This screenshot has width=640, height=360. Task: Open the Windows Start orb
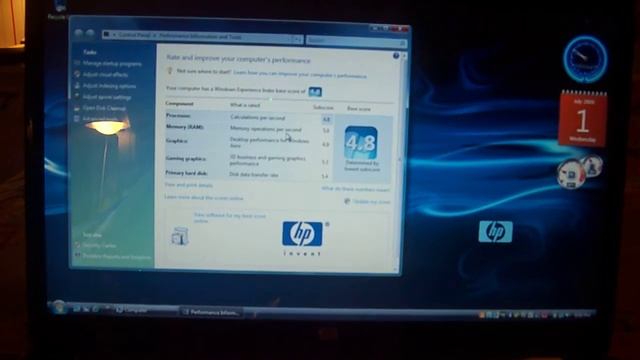pyautogui.click(x=59, y=307)
